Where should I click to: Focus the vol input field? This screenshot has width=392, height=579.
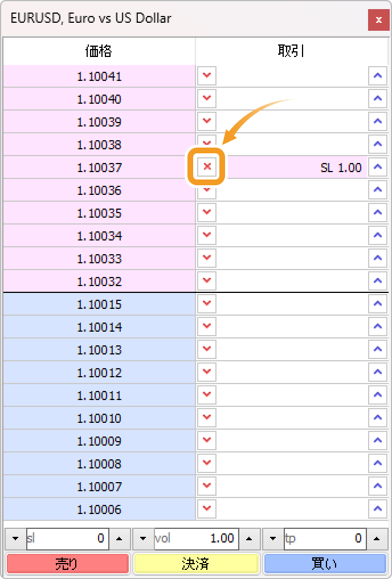click(x=197, y=539)
